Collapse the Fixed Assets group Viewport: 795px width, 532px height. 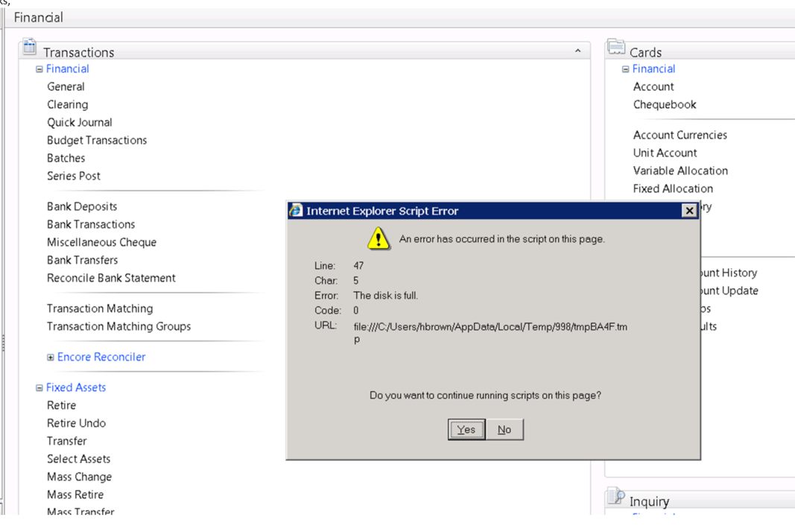point(39,388)
